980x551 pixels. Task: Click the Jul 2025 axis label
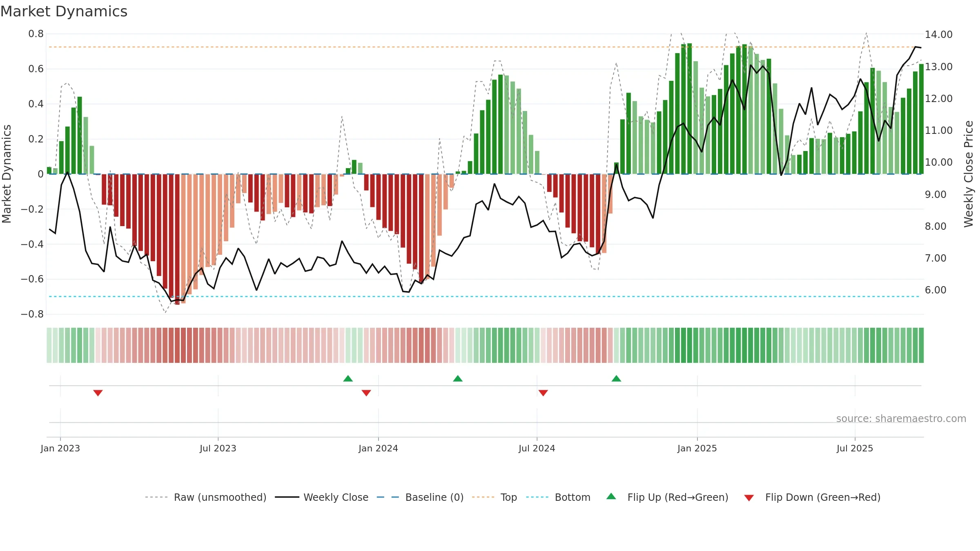(x=855, y=448)
